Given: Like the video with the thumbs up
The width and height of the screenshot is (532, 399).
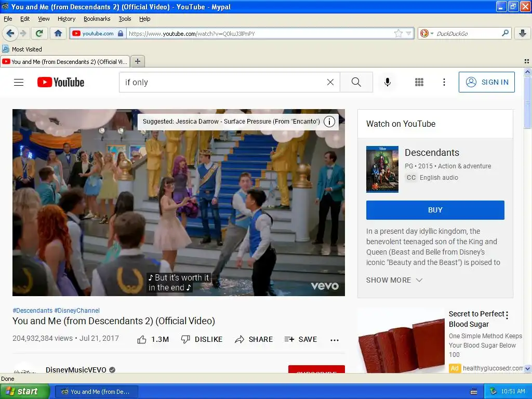Looking at the screenshot, I should coord(153,339).
